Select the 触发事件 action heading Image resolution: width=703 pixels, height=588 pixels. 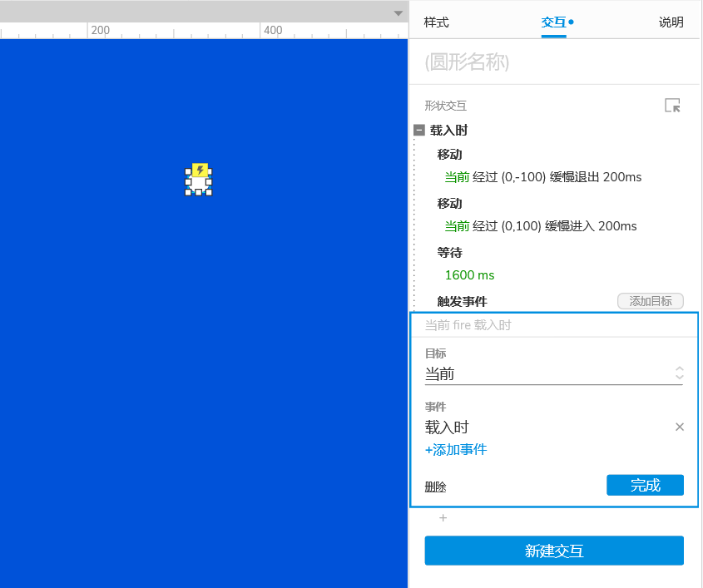[x=463, y=301]
